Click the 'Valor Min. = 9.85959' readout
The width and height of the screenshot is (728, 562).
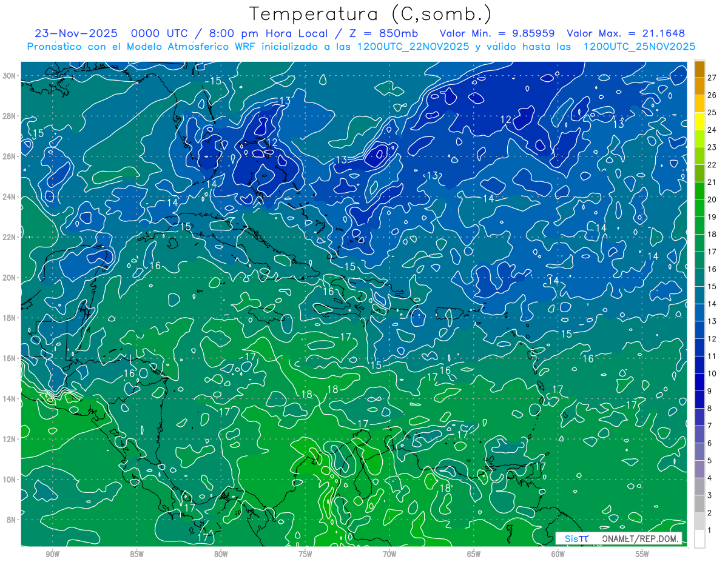click(x=498, y=33)
